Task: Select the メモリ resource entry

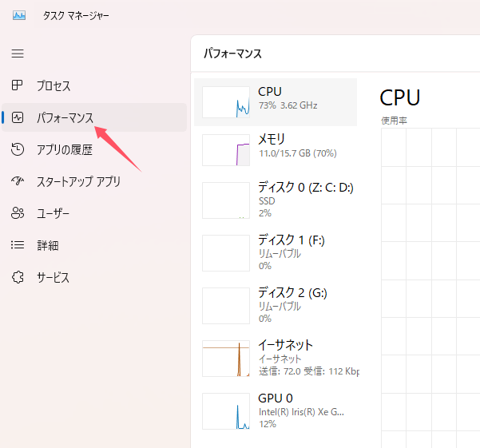Action: pyautogui.click(x=276, y=150)
